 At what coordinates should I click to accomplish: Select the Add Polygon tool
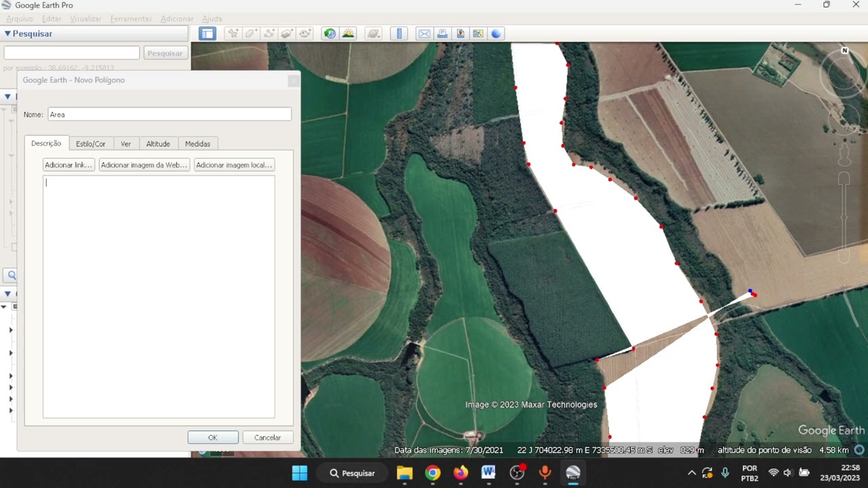[x=251, y=33]
